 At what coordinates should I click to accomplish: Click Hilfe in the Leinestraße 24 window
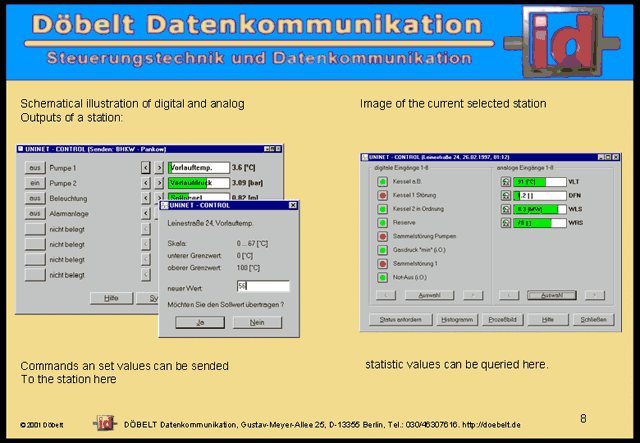coord(548,320)
